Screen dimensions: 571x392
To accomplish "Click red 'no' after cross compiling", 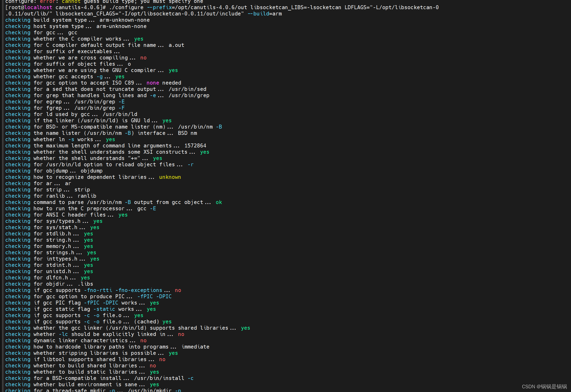I will point(143,58).
